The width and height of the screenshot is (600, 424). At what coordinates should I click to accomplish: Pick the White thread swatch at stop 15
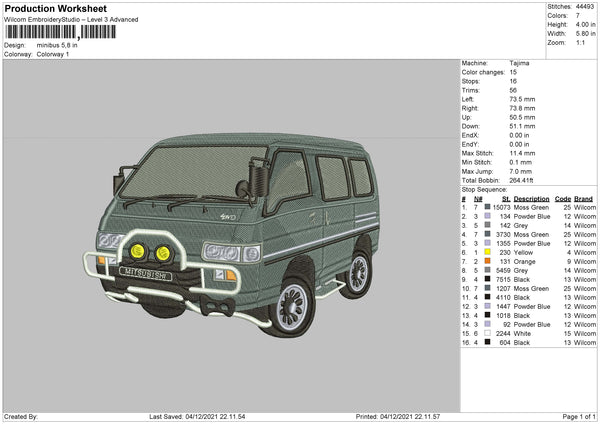487,333
